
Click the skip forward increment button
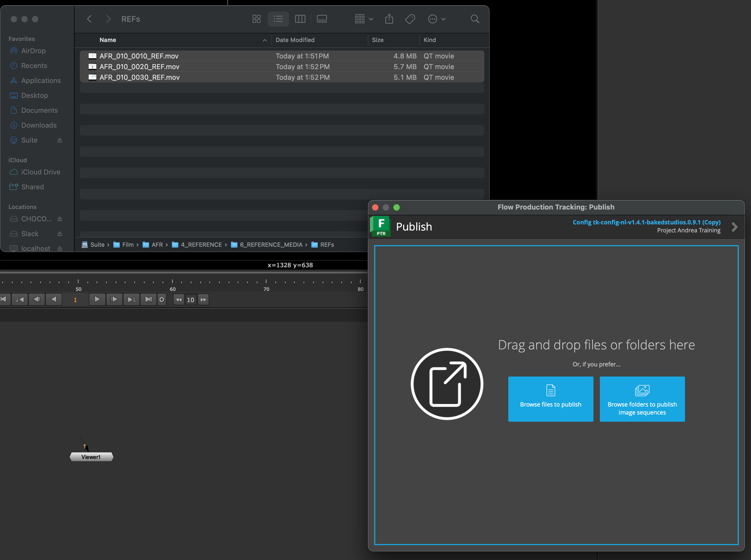click(x=203, y=300)
